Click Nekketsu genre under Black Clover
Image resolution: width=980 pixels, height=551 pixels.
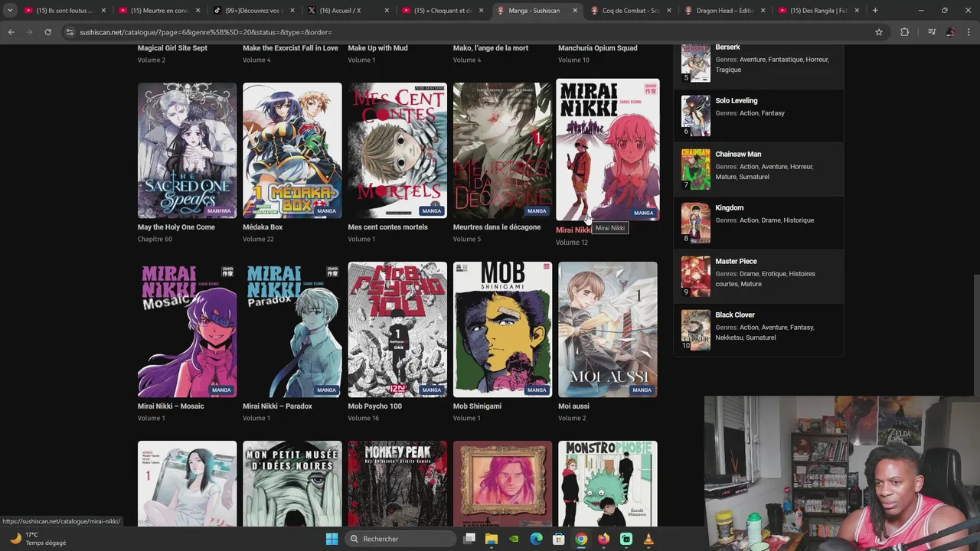[729, 337]
